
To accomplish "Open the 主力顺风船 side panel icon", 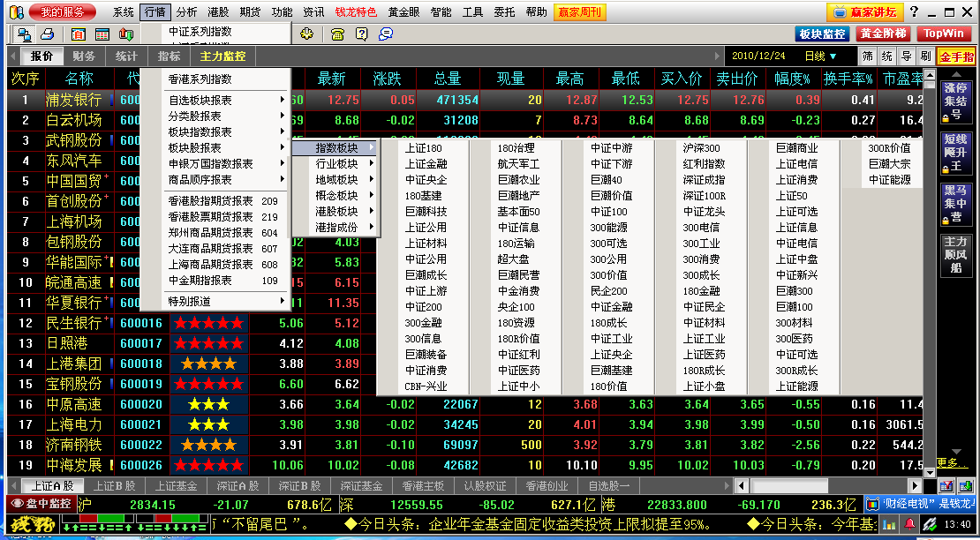I will [956, 256].
